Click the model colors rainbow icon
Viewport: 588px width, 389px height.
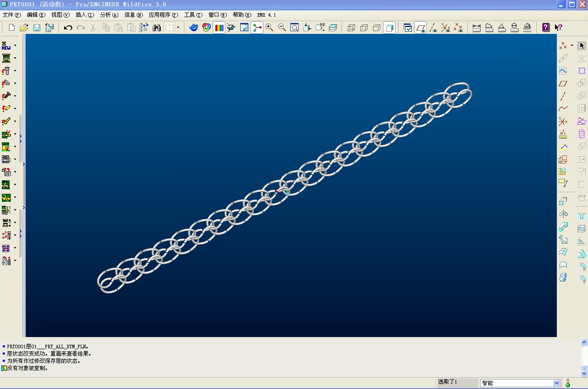coord(219,28)
